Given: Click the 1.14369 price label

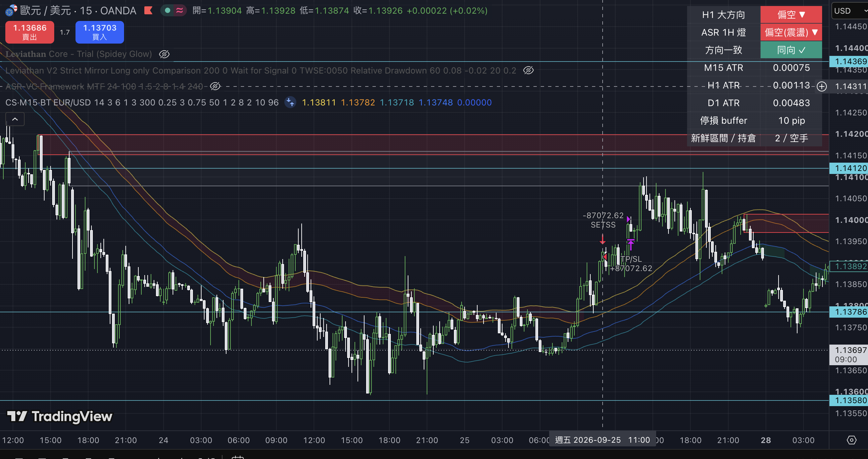Looking at the screenshot, I should coord(848,61).
